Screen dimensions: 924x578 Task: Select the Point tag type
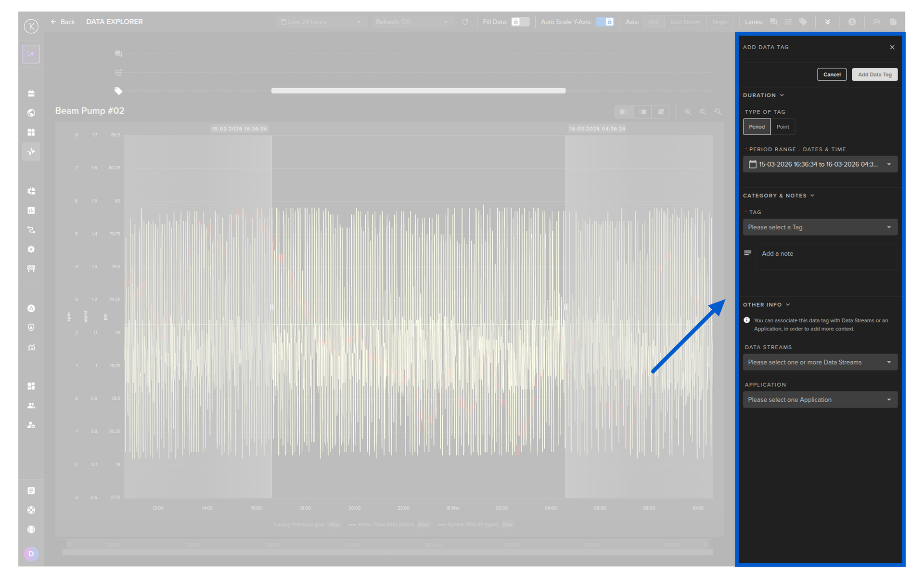coord(783,127)
